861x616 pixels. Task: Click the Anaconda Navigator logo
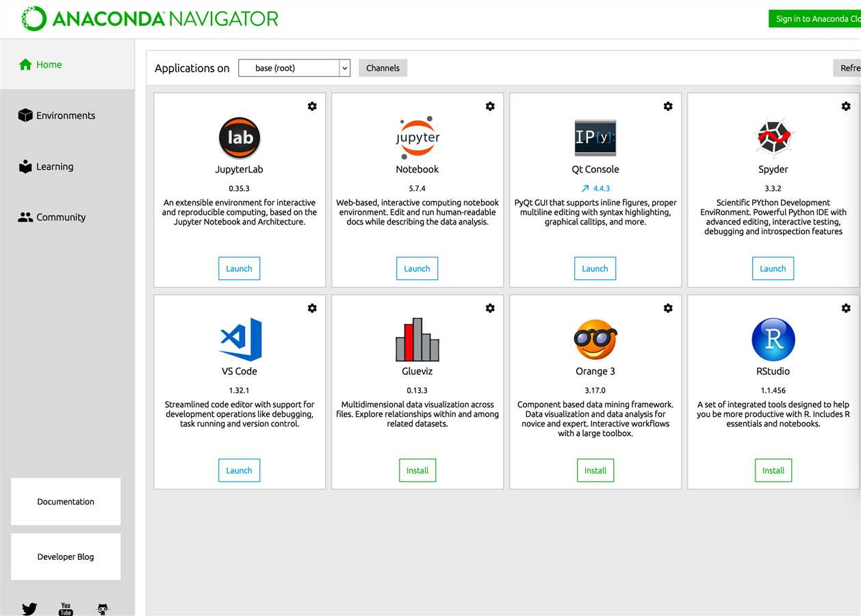coord(150,18)
